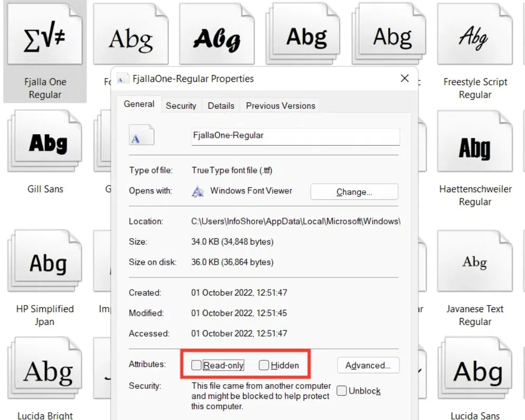Select the Fjalla One Regular font icon

[x=45, y=34]
